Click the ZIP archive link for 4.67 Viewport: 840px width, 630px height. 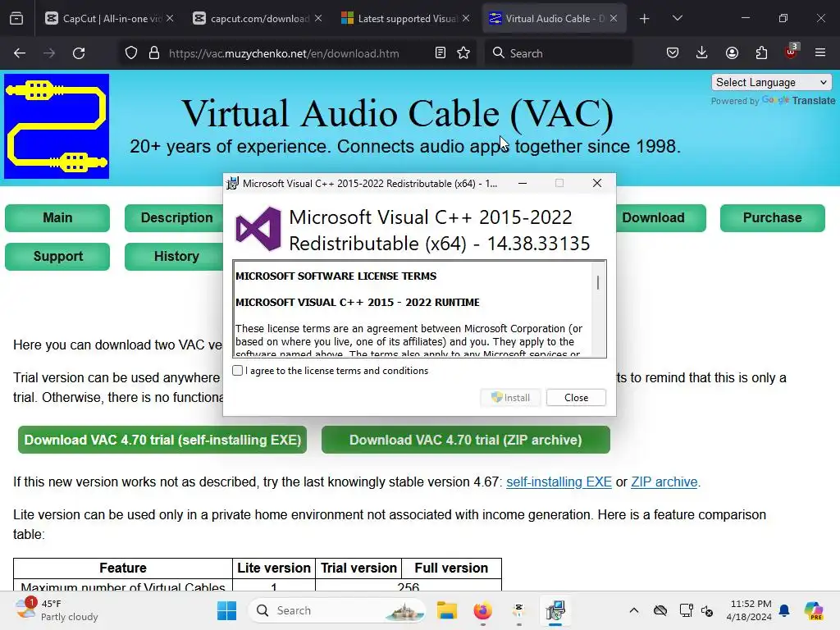click(x=664, y=482)
